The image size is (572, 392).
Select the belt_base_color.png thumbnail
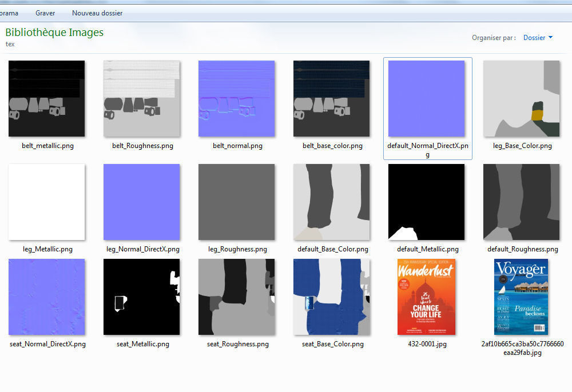331,98
